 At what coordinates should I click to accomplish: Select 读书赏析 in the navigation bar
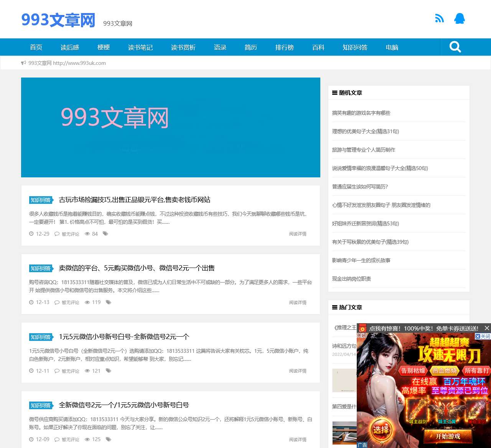point(183,47)
